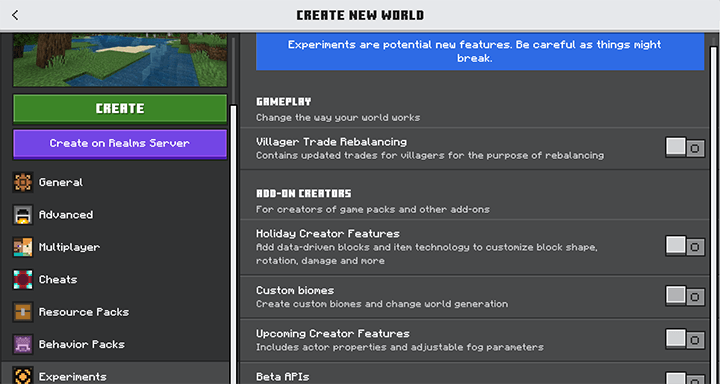Image resolution: width=720 pixels, height=384 pixels.
Task: Click the left sidebar scrollbar
Action: click(x=233, y=243)
